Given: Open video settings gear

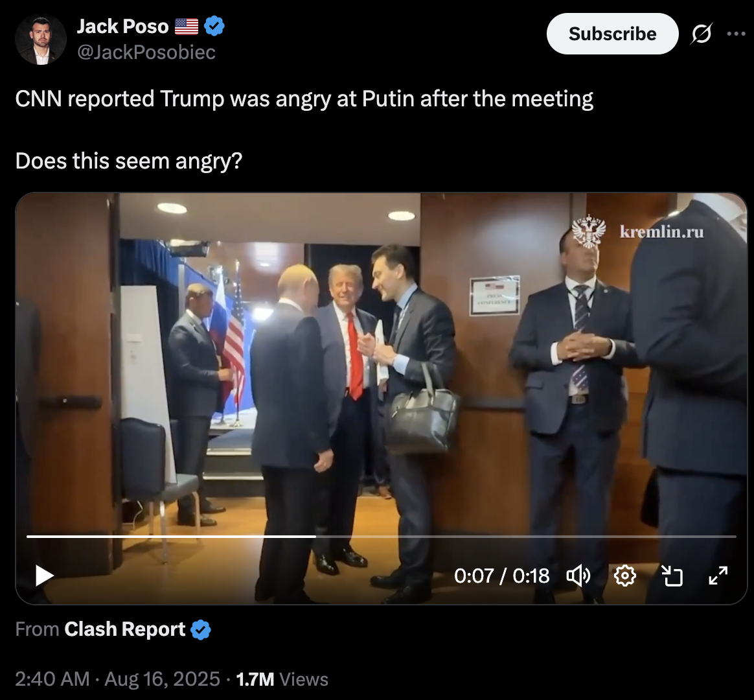Looking at the screenshot, I should (x=624, y=576).
